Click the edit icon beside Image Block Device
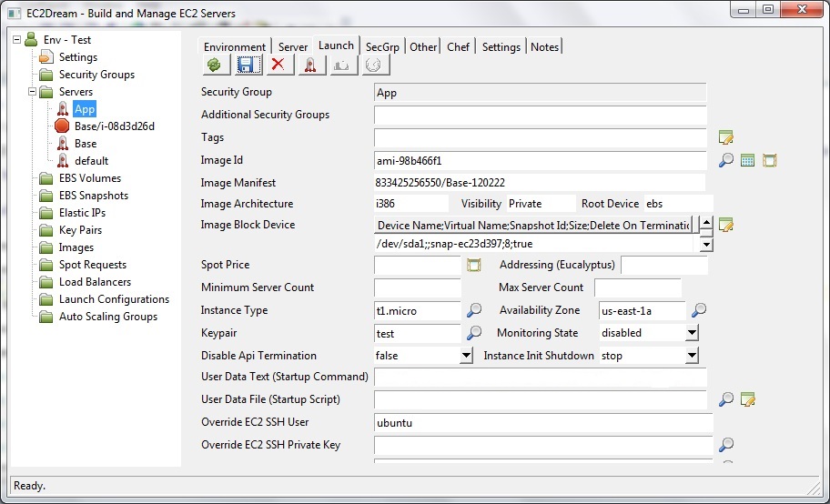Image resolution: width=830 pixels, height=504 pixels. click(725, 225)
